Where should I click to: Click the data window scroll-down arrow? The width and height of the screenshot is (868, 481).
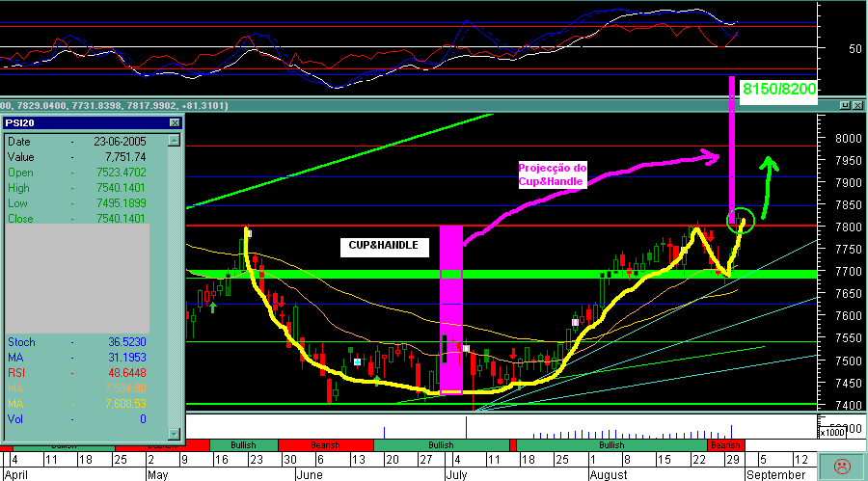click(x=174, y=434)
